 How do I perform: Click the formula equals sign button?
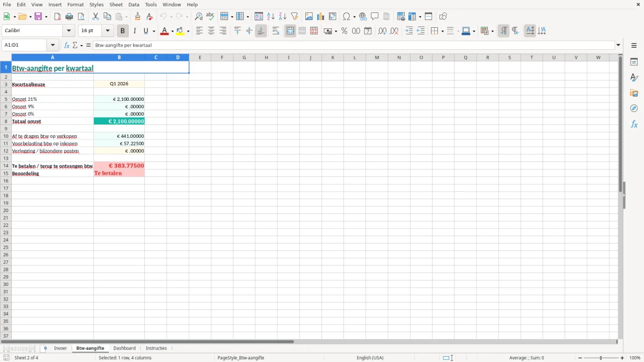89,46
